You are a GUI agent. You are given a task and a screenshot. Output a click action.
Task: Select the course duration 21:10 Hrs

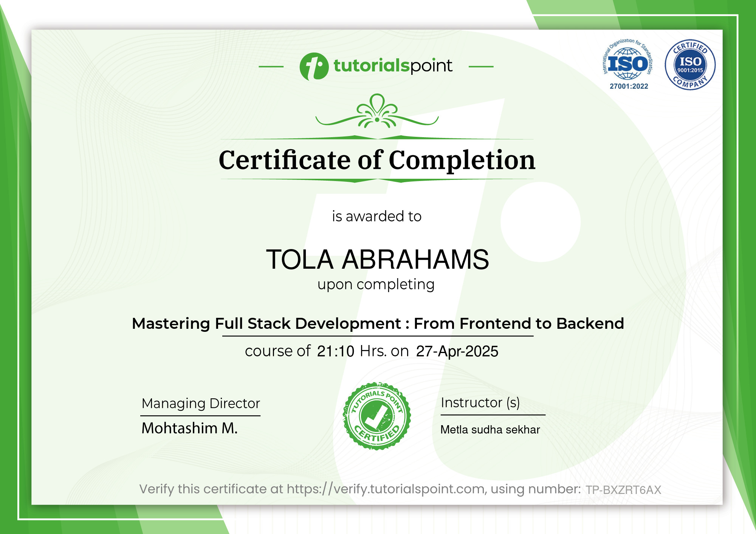click(x=335, y=351)
